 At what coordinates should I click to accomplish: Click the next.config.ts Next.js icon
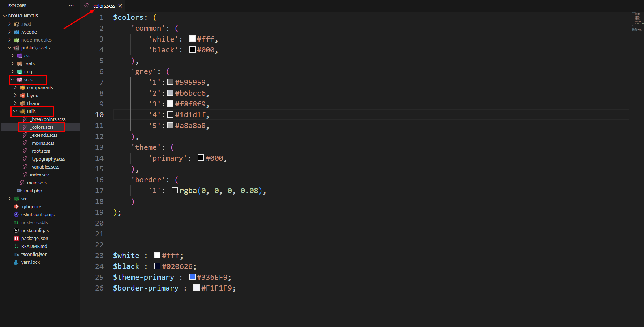(16, 230)
